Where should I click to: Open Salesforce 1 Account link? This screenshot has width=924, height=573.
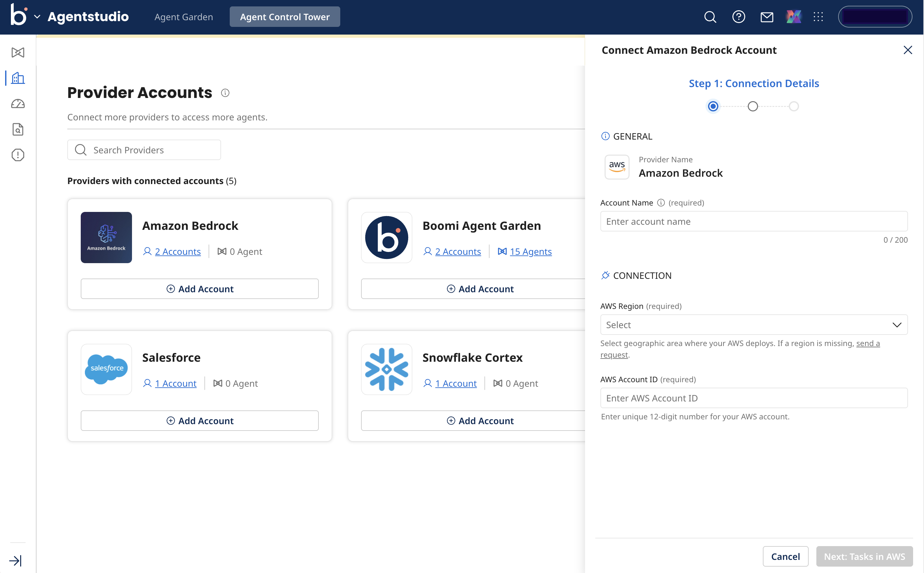176,383
